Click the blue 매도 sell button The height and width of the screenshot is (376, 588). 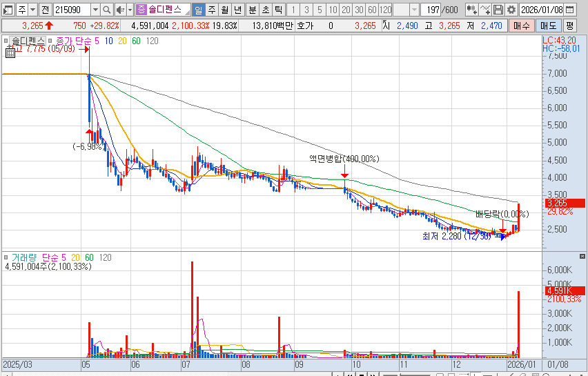pyautogui.click(x=548, y=26)
